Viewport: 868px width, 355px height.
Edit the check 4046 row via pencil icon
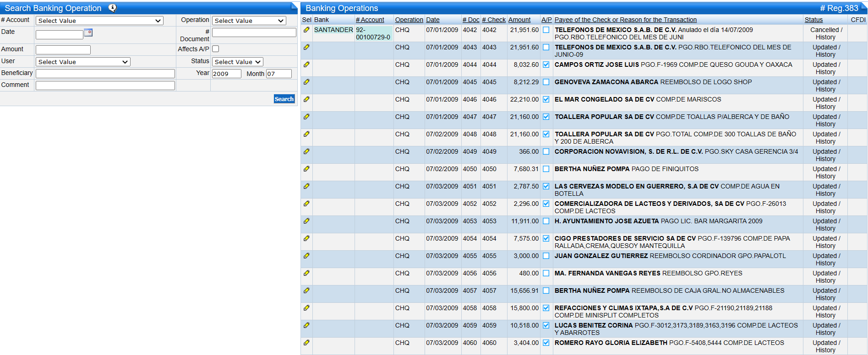pos(306,99)
